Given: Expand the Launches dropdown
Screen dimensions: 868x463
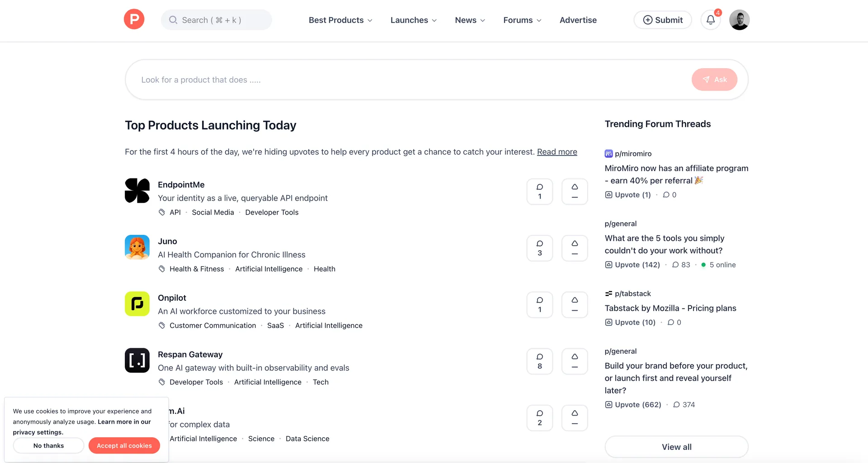Looking at the screenshot, I should [414, 20].
